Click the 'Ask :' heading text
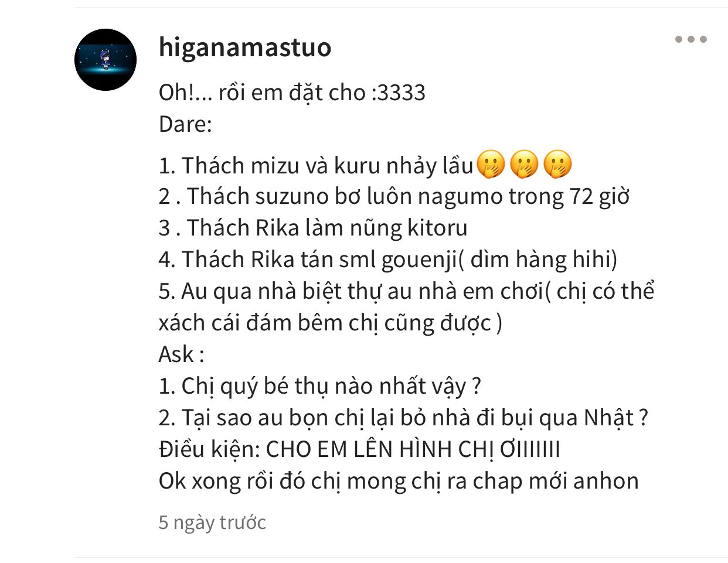This screenshot has height=563, width=728. tap(181, 354)
